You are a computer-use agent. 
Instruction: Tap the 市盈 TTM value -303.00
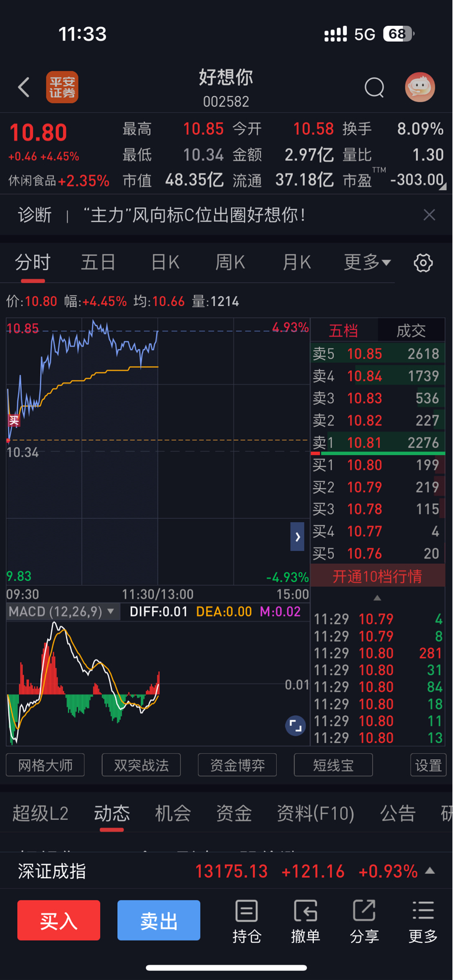pyautogui.click(x=417, y=180)
